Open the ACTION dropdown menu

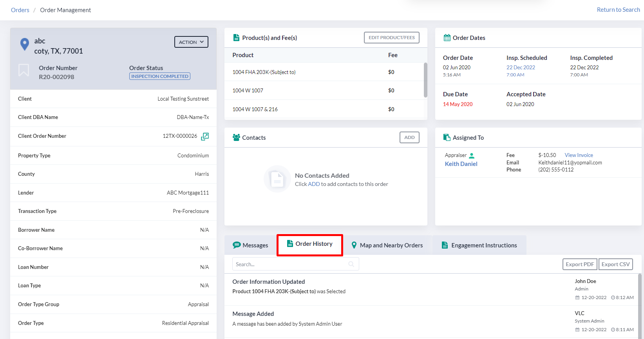pos(191,42)
